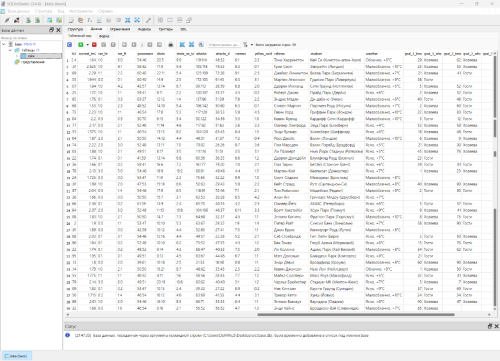Switch to the Индексы tab

tap(144, 29)
